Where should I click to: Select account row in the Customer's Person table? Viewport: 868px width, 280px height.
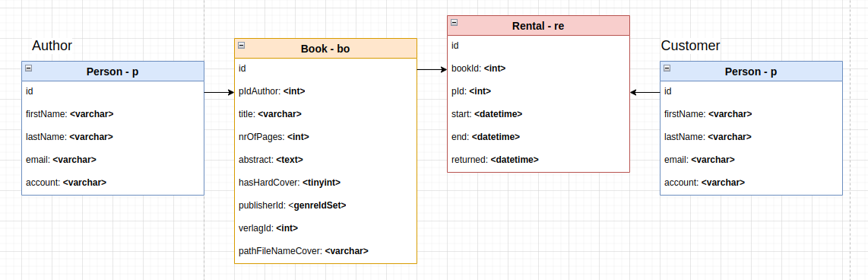[x=751, y=183]
